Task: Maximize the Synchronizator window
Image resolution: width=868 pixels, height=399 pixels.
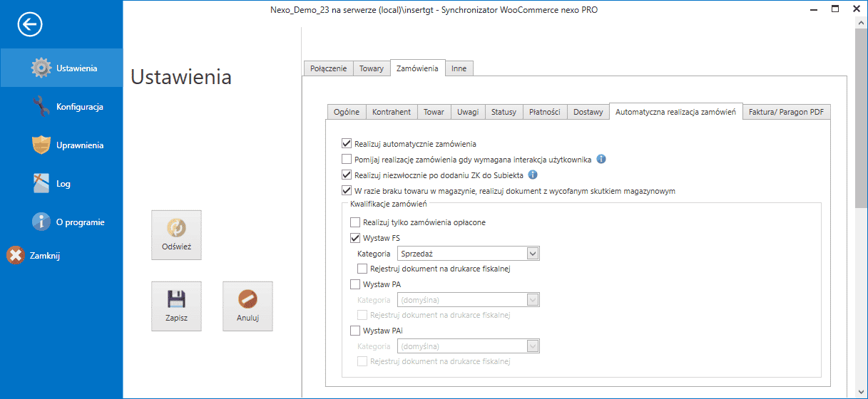Action: [835, 9]
